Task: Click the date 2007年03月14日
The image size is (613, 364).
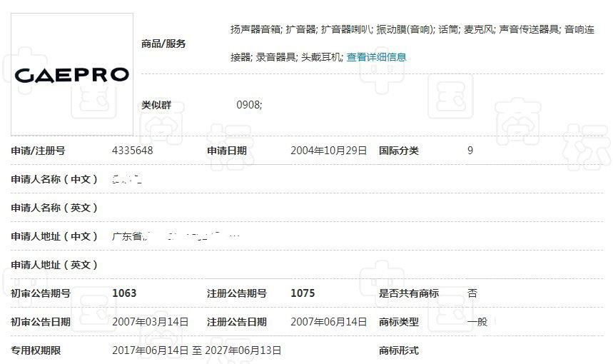Action: [x=150, y=322]
